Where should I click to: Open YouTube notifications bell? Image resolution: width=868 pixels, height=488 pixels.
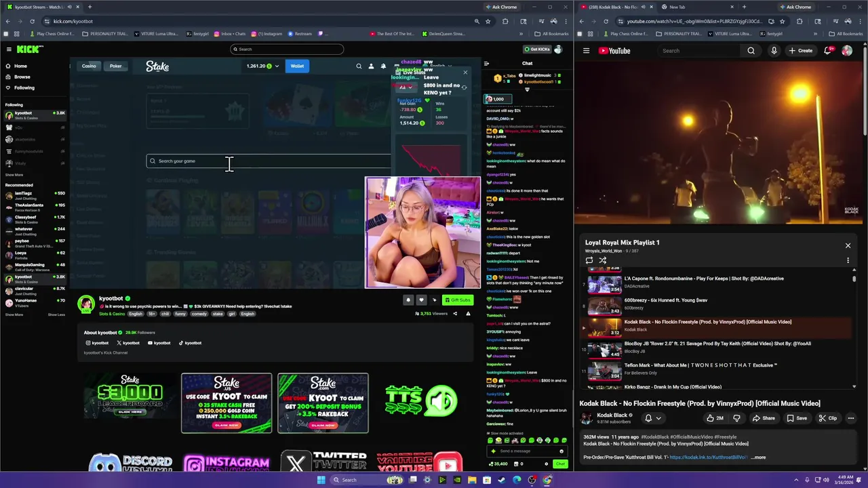pos(829,51)
